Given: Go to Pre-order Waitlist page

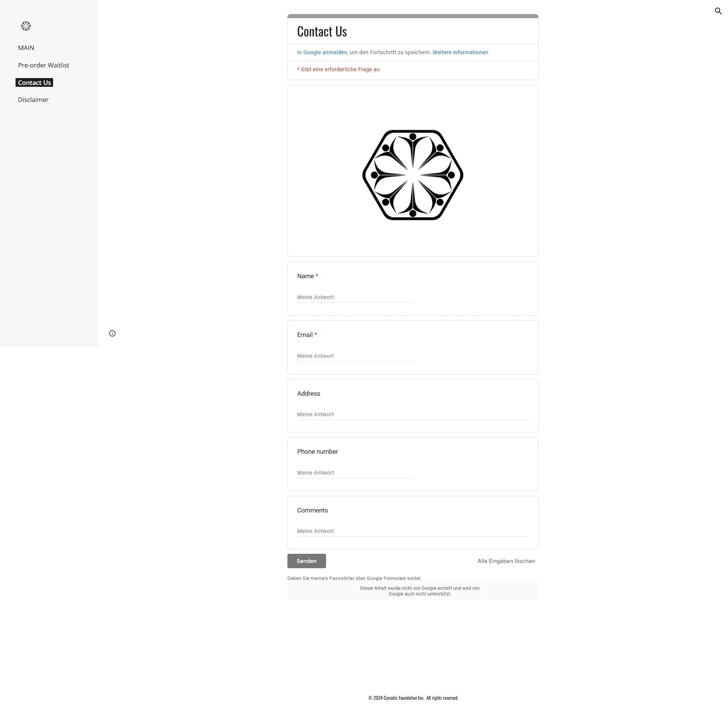Looking at the screenshot, I should [x=44, y=65].
